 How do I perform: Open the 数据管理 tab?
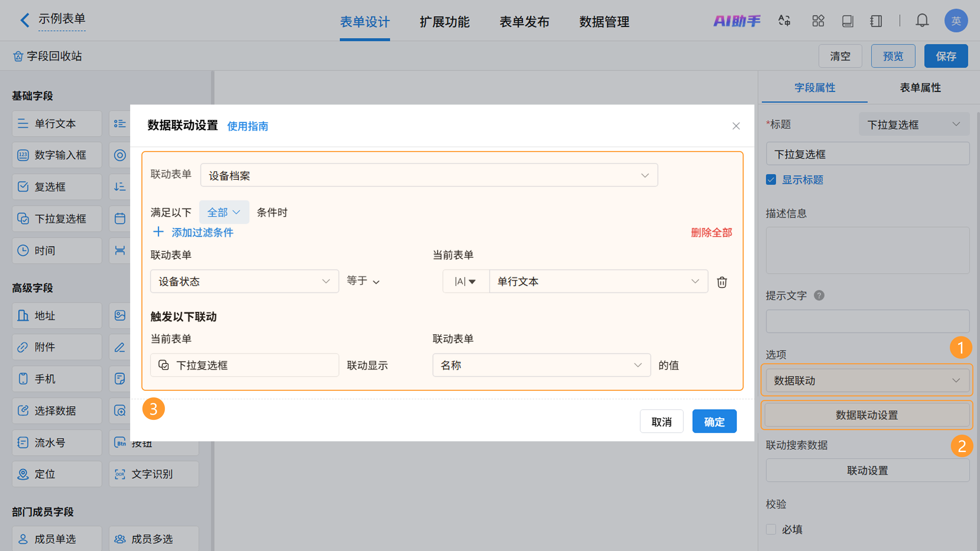click(604, 22)
